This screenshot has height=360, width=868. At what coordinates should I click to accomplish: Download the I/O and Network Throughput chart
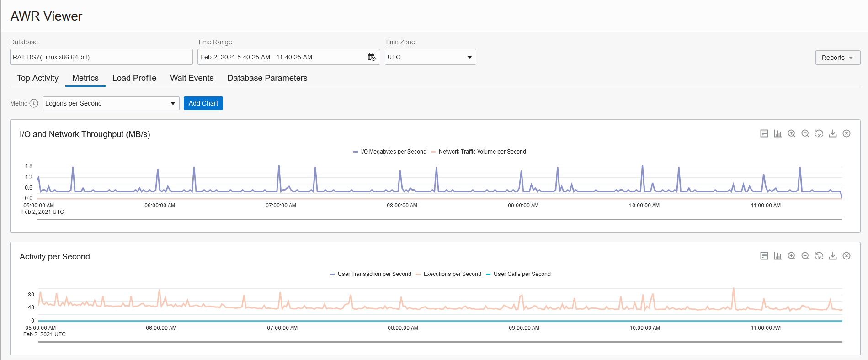tap(833, 133)
